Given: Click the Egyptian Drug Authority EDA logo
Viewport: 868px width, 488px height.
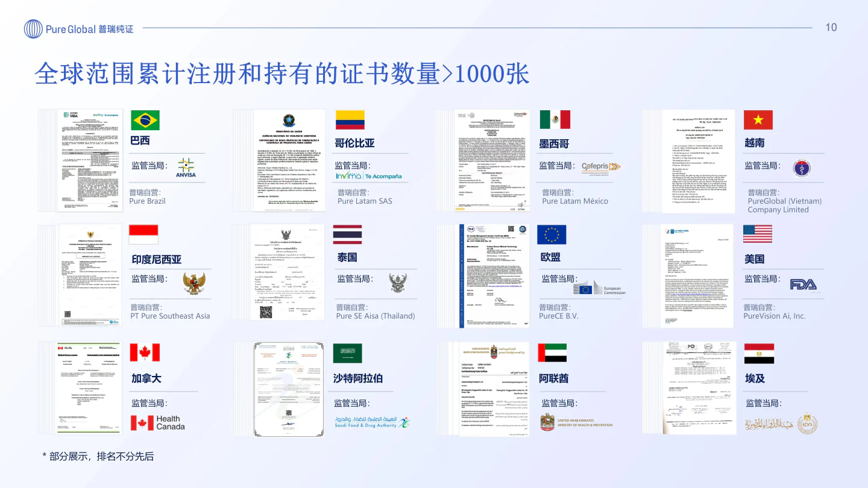Looking at the screenshot, I should click(x=781, y=424).
